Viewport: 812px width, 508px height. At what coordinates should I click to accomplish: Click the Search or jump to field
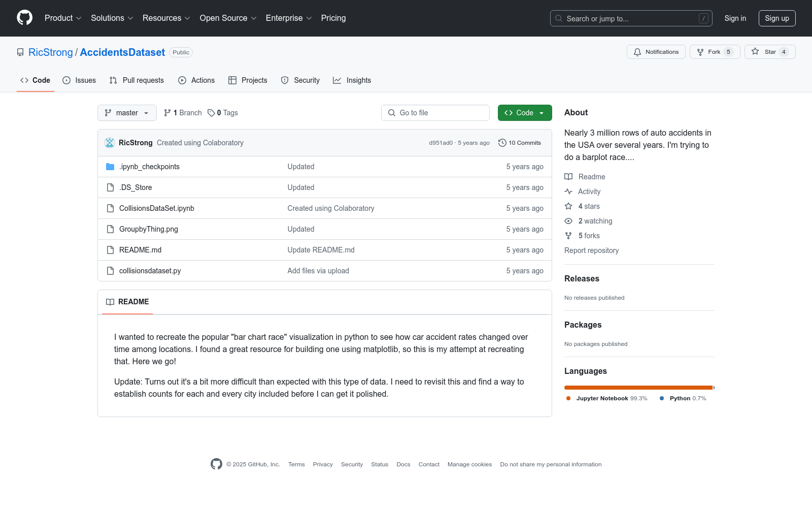click(631, 18)
